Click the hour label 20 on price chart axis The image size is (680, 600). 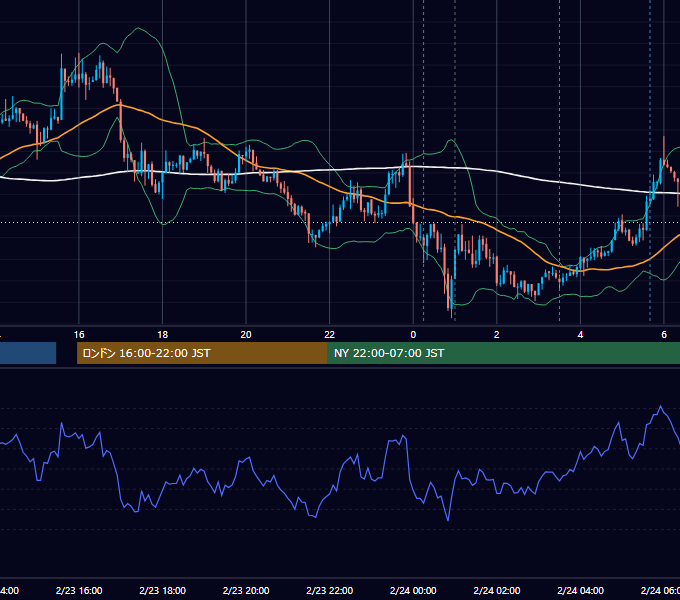click(246, 335)
